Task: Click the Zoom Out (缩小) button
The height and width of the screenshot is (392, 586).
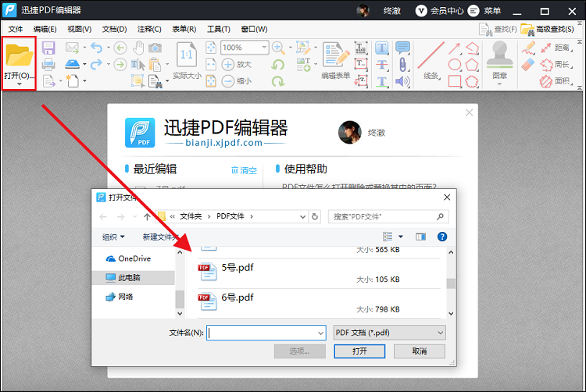Action: pyautogui.click(x=237, y=81)
